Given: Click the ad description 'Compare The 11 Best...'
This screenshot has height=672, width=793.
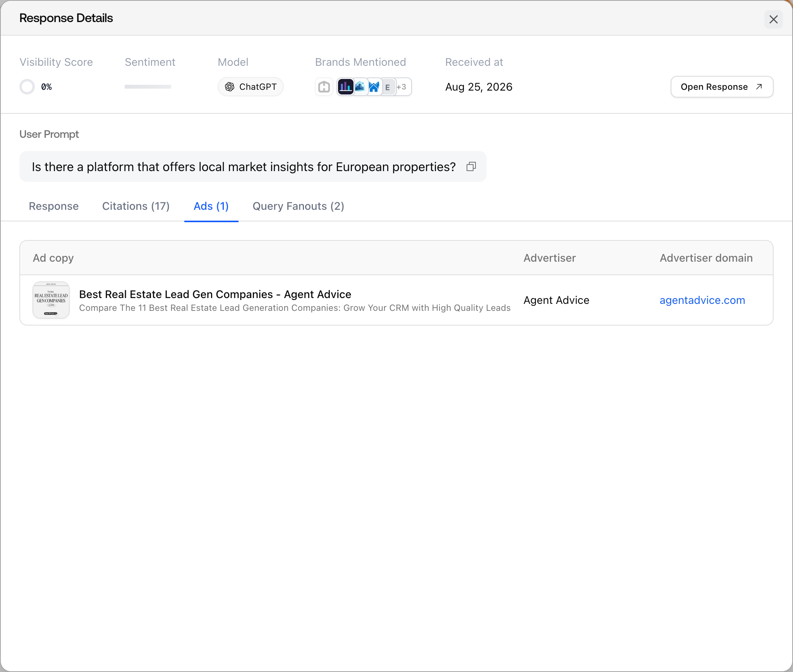Looking at the screenshot, I should coord(295,308).
